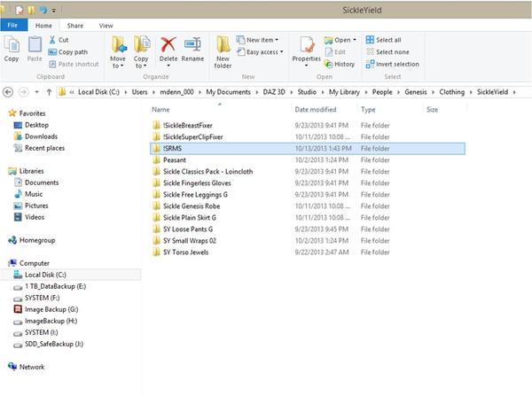This screenshot has width=532, height=396.
Task: Switch to the Home ribbon tab
Action: point(43,26)
